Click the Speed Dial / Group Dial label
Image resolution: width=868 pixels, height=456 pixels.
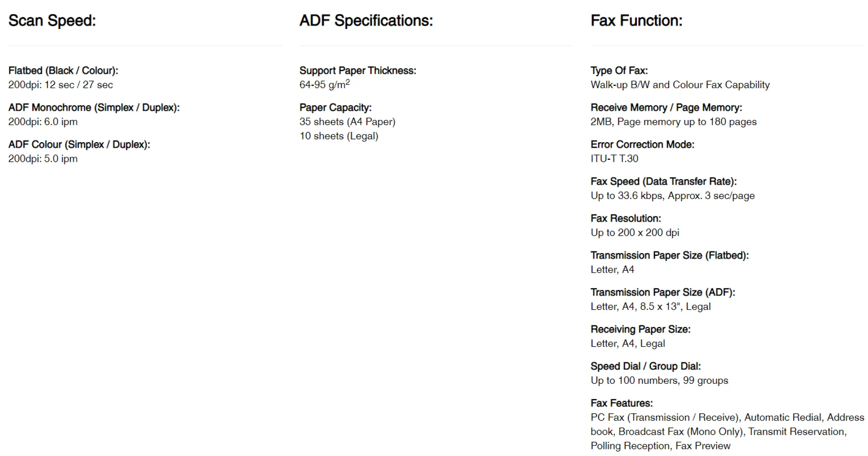(645, 366)
